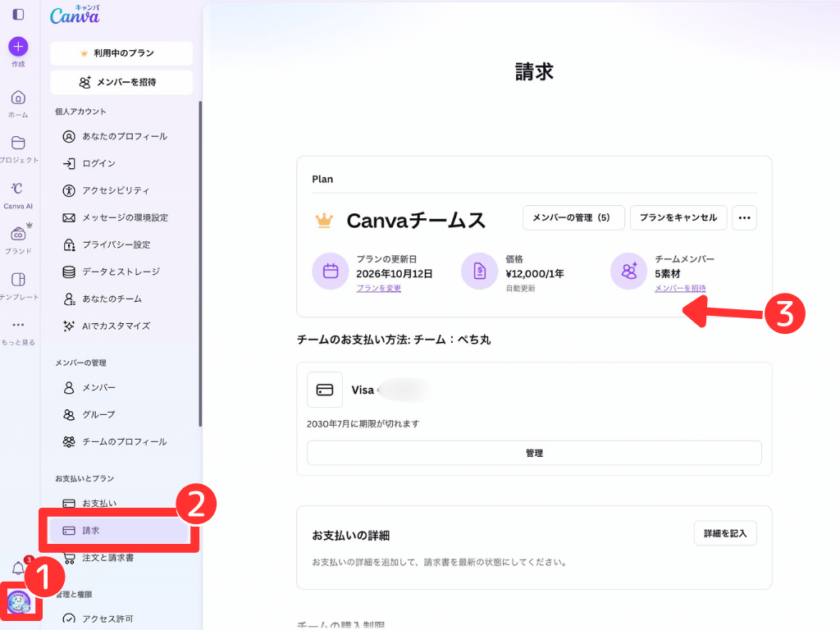
Task: Click the プランをキャンセル button
Action: click(x=678, y=217)
